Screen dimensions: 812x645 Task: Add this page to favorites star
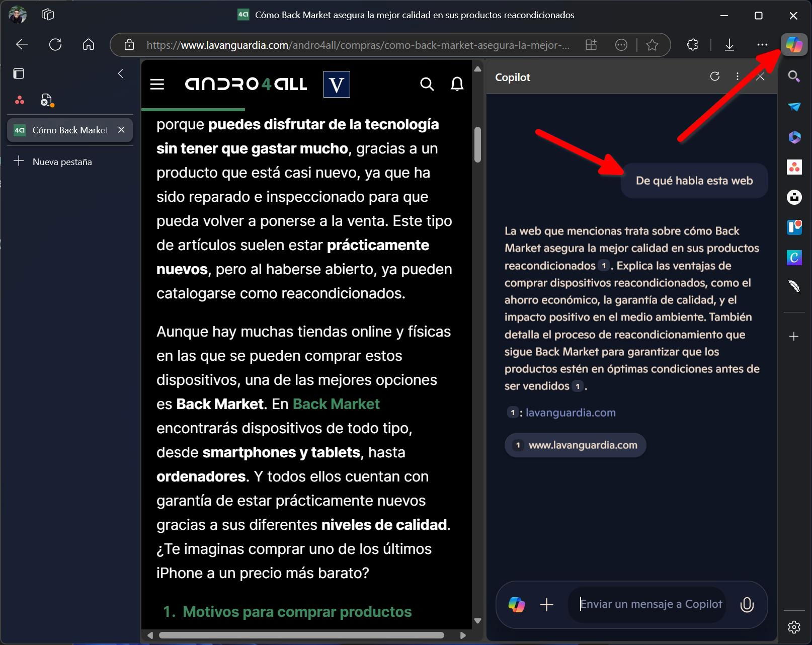coord(652,45)
